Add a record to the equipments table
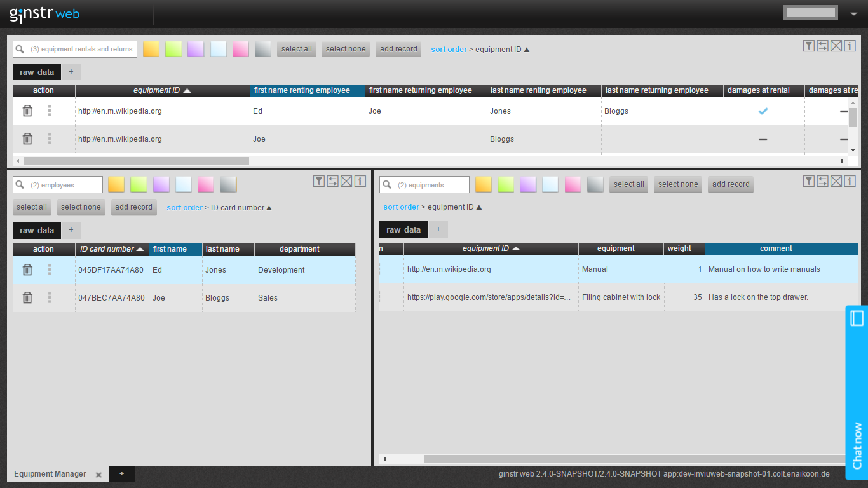868x488 pixels. 730,184
